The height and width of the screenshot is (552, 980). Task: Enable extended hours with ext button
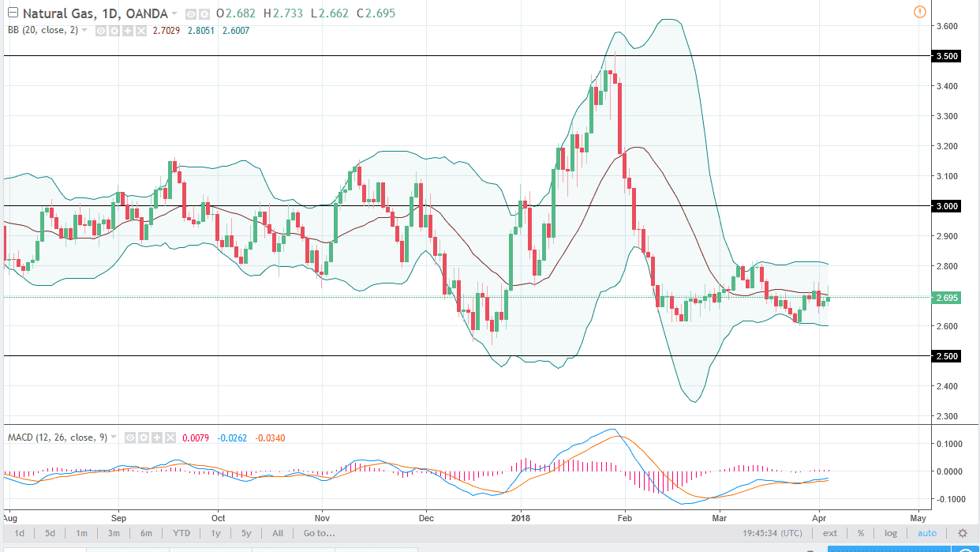pos(830,533)
